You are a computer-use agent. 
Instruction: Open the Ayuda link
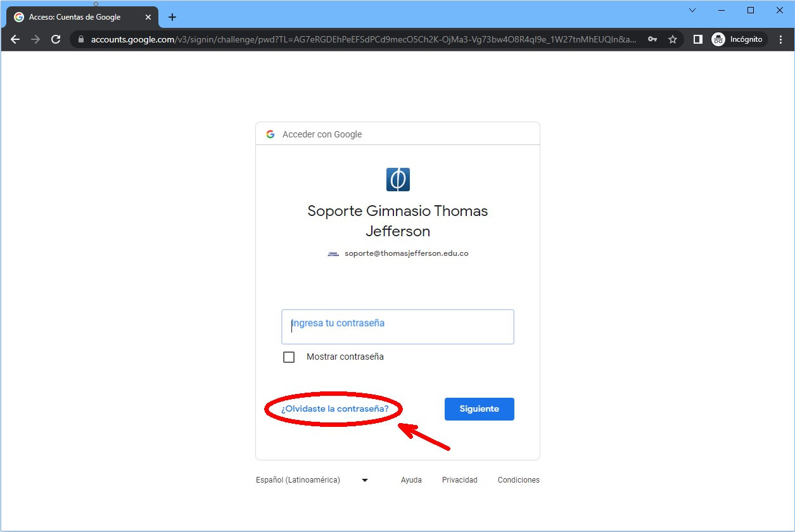(x=411, y=480)
